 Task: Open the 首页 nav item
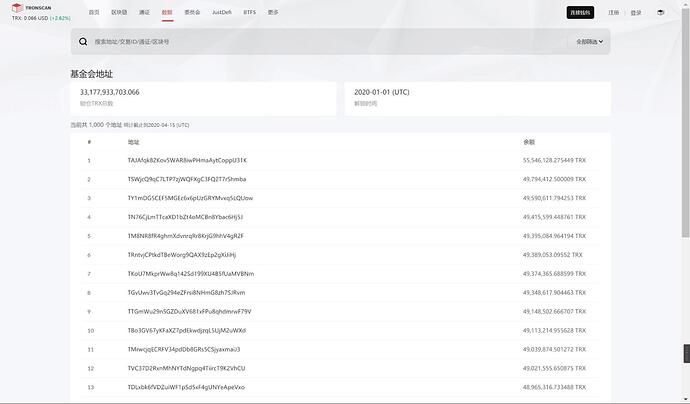point(94,12)
